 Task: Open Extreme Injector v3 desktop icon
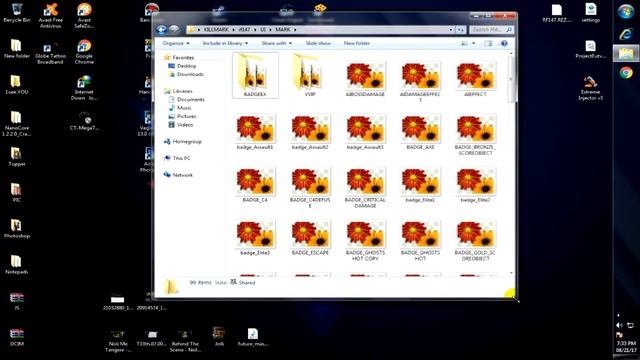click(x=590, y=88)
